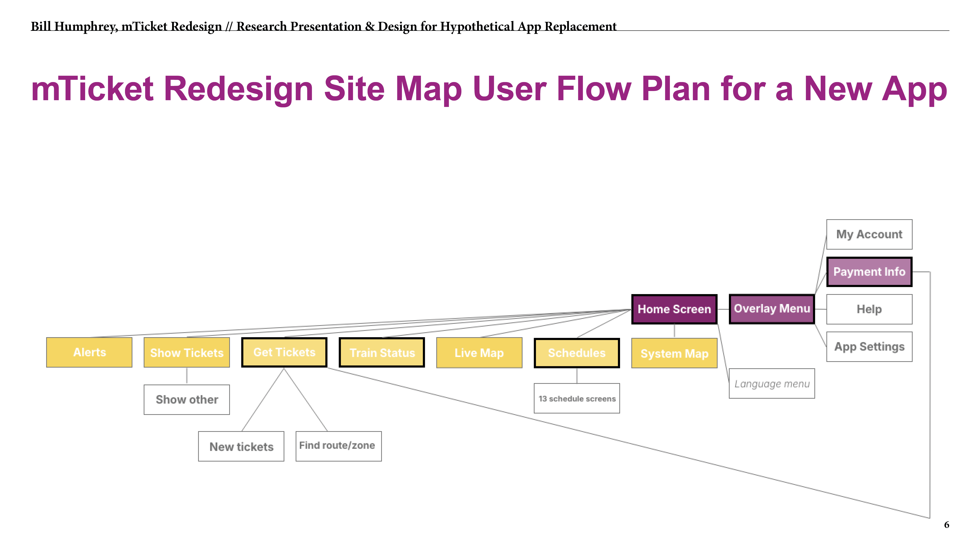Select the Help box
The width and height of the screenshot is (980, 551).
point(869,309)
